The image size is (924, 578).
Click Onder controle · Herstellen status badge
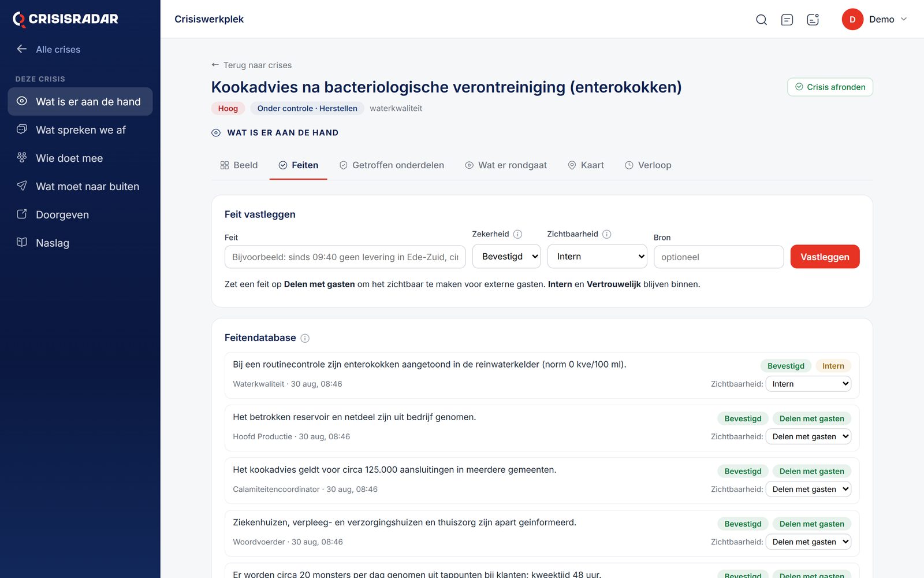307,109
